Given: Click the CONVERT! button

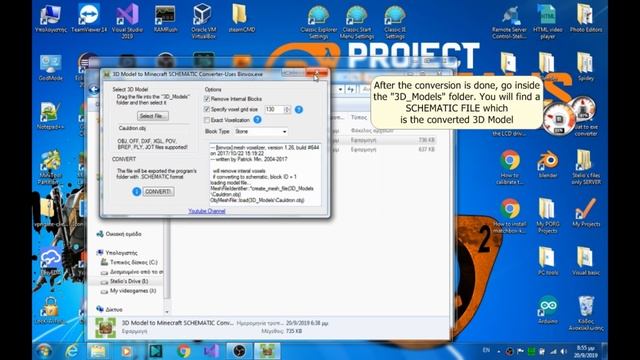Looking at the screenshot, I should tap(158, 191).
